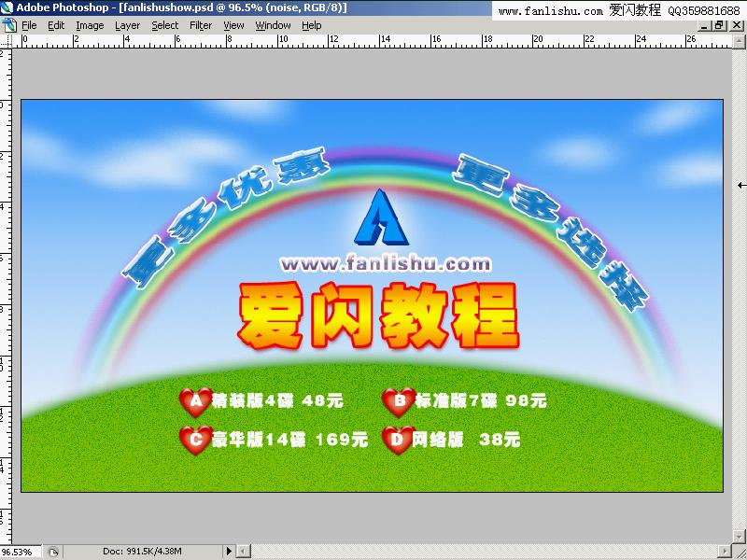Image resolution: width=747 pixels, height=560 pixels.
Task: Click the 网络版 38元 text on canvas
Action: point(467,440)
